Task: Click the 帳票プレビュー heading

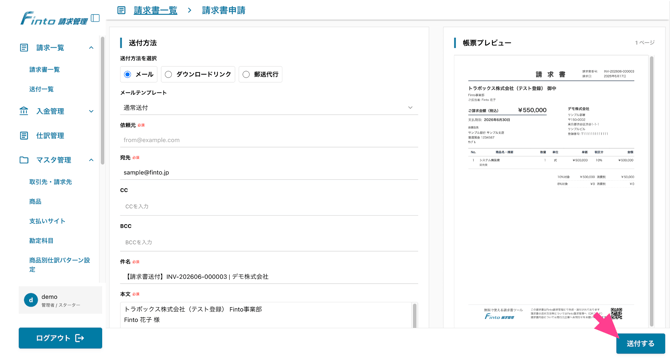Action: [x=487, y=43]
